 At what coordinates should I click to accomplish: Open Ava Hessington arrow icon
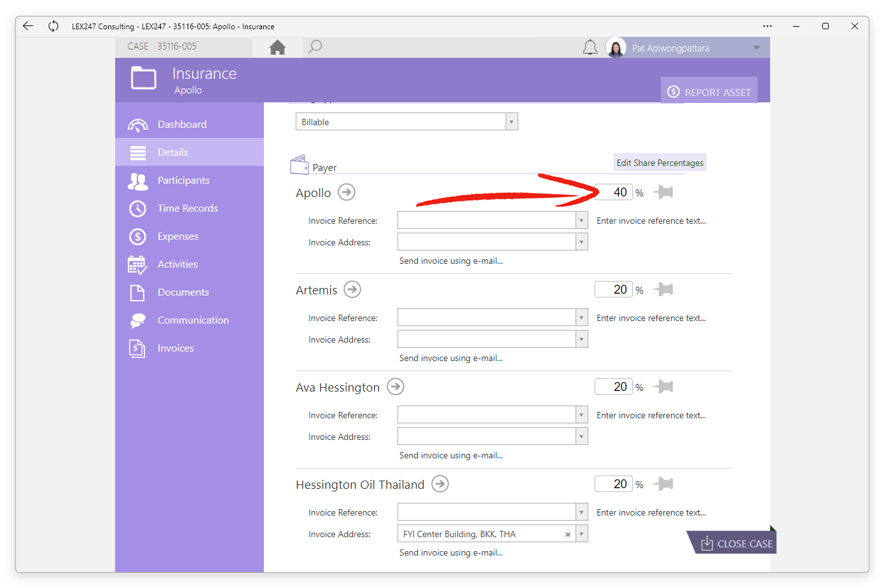(396, 386)
